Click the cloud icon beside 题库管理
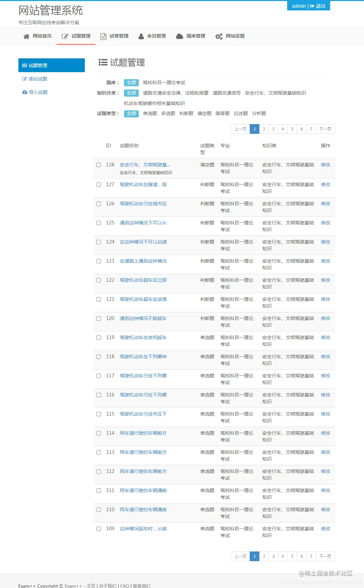 [180, 36]
